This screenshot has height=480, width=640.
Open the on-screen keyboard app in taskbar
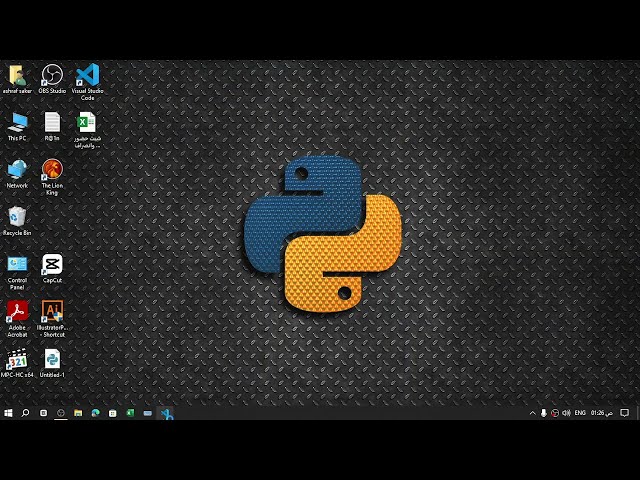[x=148, y=413]
